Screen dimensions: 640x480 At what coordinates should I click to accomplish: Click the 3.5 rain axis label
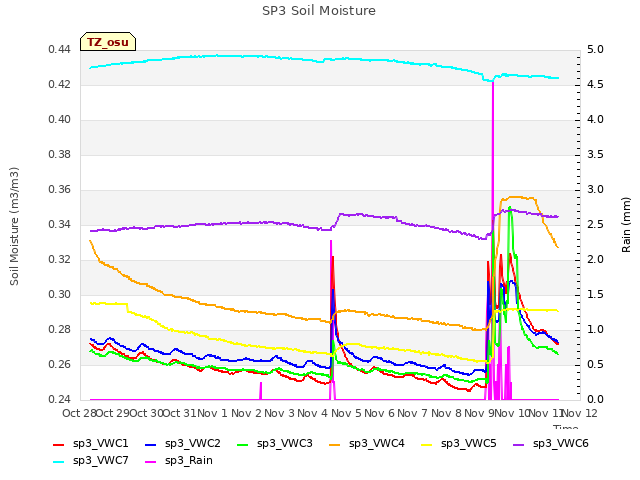point(595,155)
